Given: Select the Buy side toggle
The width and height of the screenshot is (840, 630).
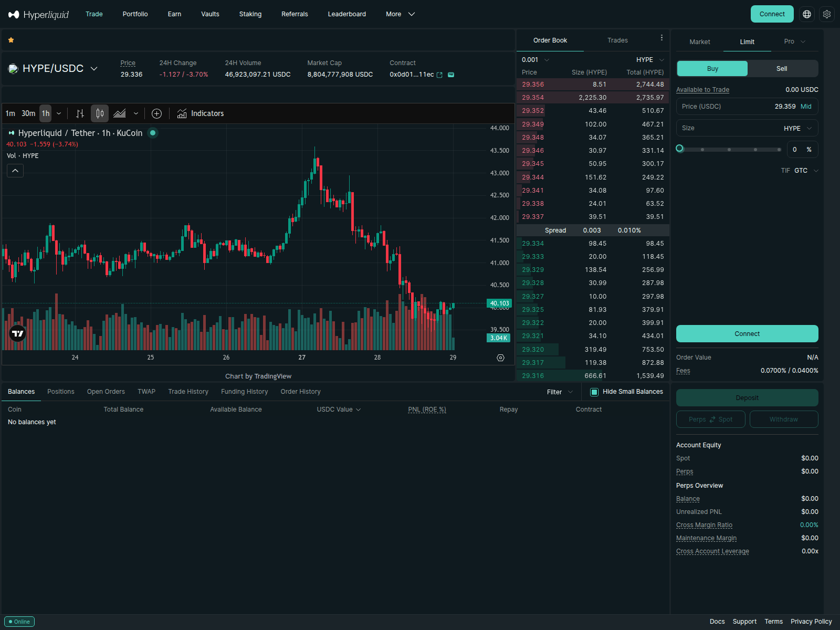Looking at the screenshot, I should [712, 69].
